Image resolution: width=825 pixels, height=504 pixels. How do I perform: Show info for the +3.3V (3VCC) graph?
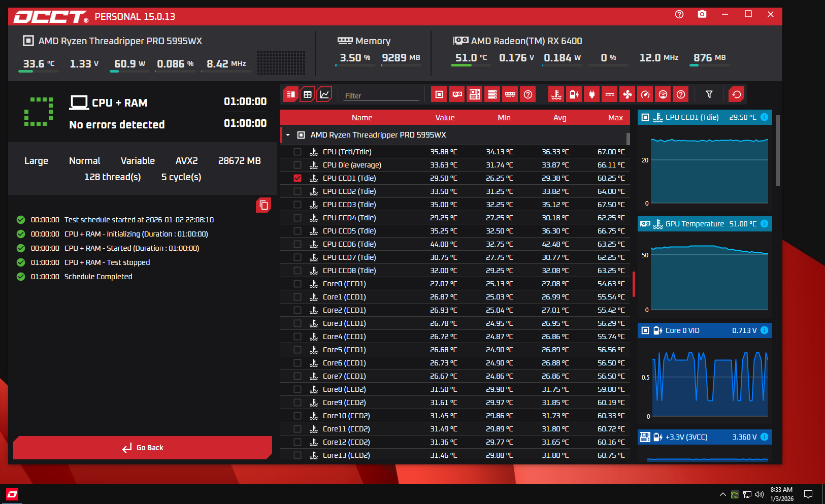pos(765,437)
